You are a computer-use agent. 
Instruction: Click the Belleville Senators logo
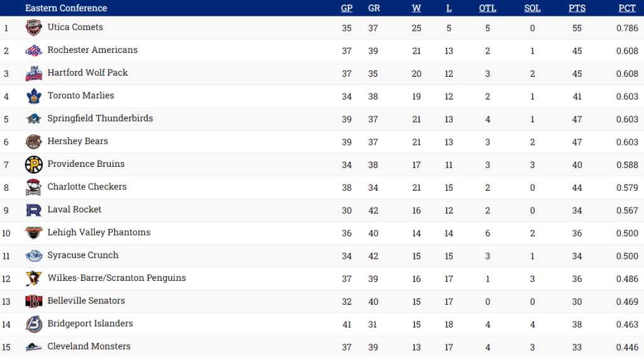33,302
